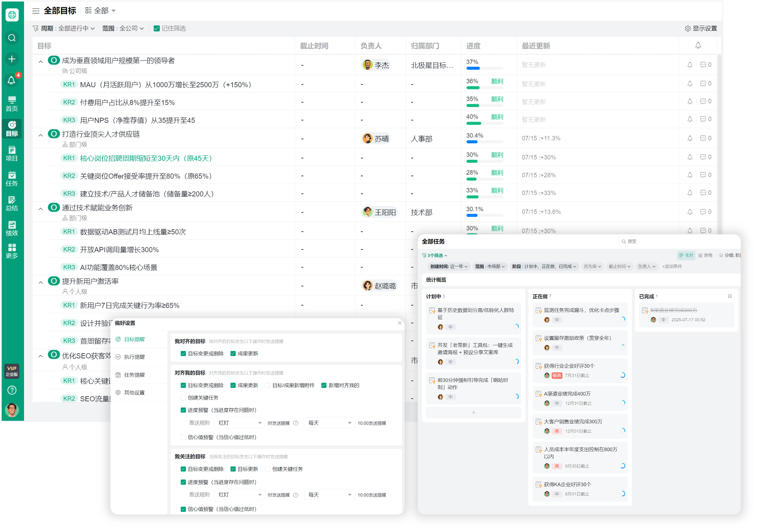Click the plus create icon in sidebar
This screenshot has height=532, width=759.
click(x=12, y=59)
